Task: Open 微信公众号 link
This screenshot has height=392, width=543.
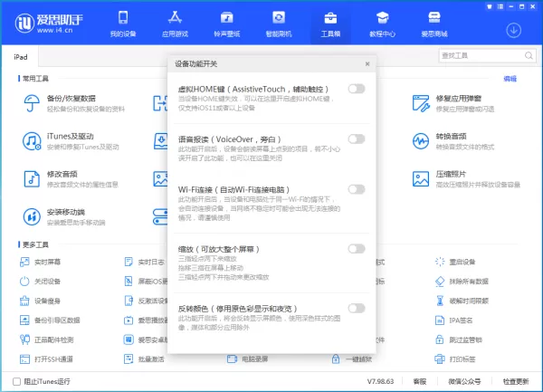Action: point(464,382)
